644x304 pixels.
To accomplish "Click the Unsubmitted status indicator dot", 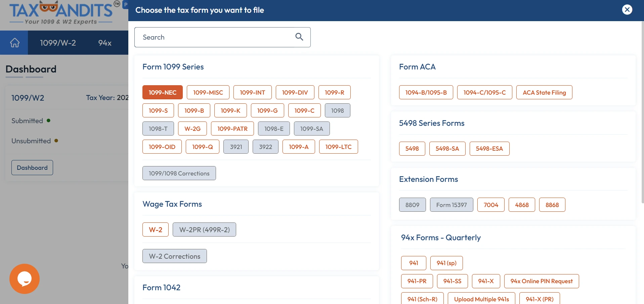I will coord(56,141).
